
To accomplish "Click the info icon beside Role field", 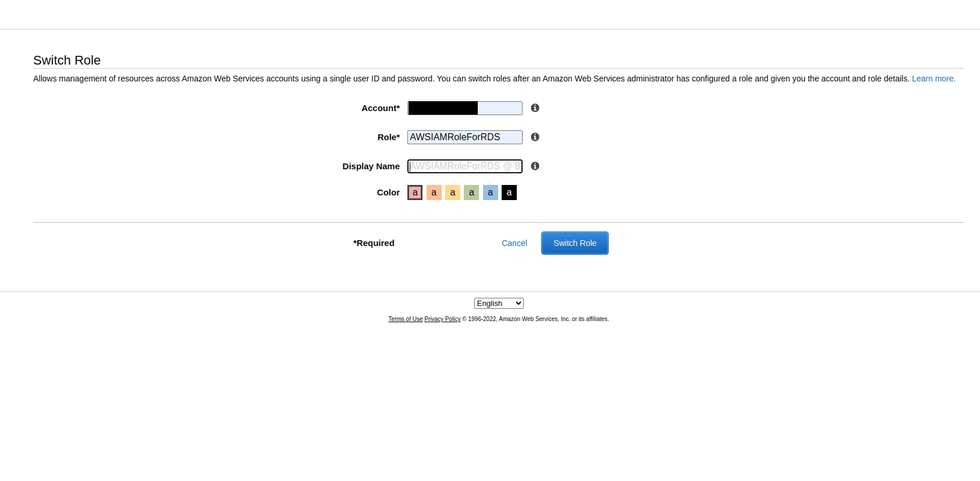I will pyautogui.click(x=535, y=137).
